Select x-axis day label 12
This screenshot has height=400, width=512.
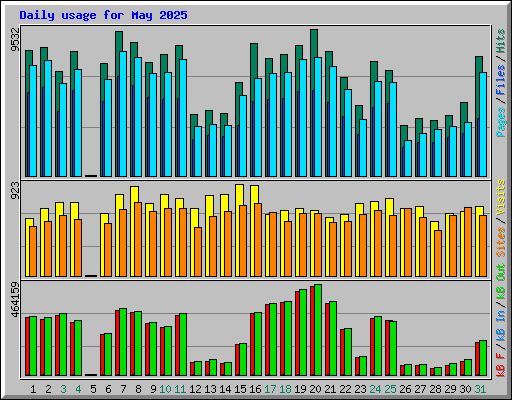click(x=195, y=389)
